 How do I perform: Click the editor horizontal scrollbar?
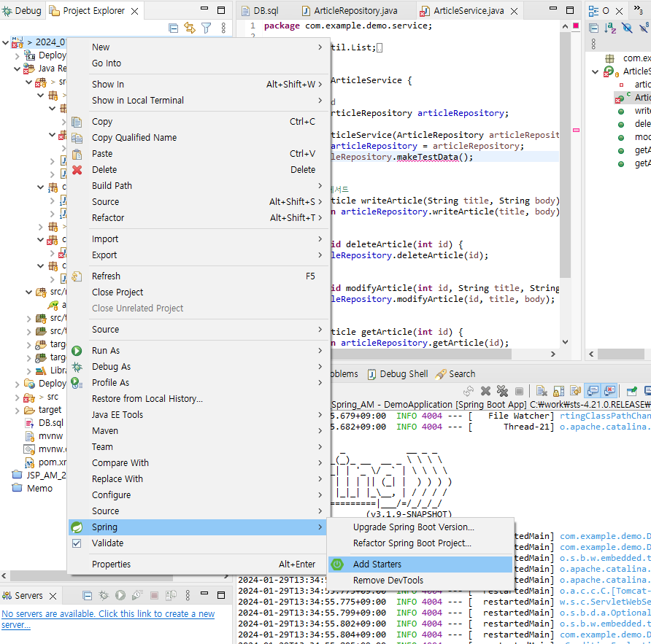tap(421, 354)
